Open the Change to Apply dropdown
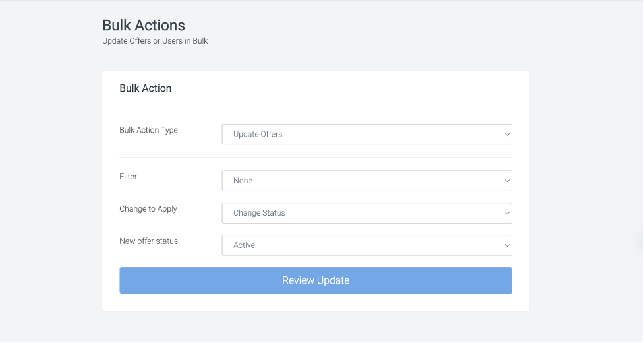This screenshot has height=343, width=644. [x=366, y=213]
